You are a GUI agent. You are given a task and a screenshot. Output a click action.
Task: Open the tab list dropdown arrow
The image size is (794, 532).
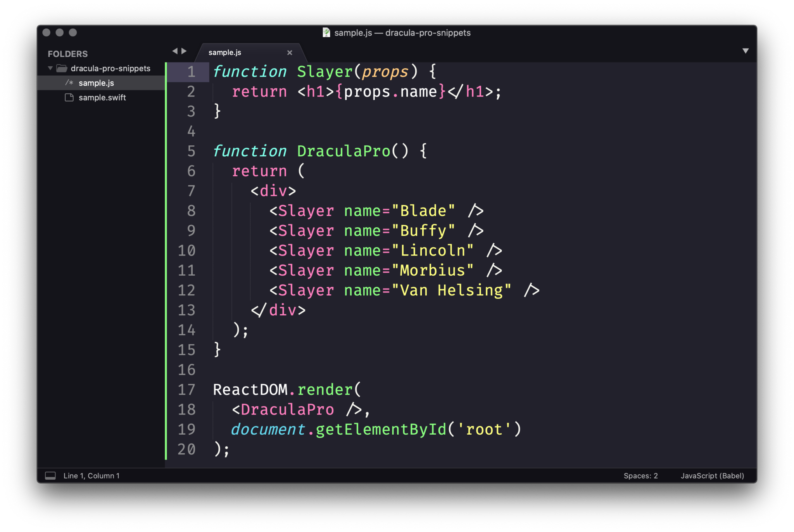(746, 51)
